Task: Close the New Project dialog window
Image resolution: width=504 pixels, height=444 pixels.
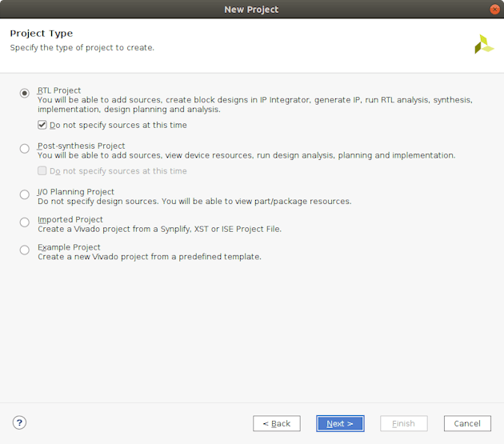Action: tap(493, 9)
